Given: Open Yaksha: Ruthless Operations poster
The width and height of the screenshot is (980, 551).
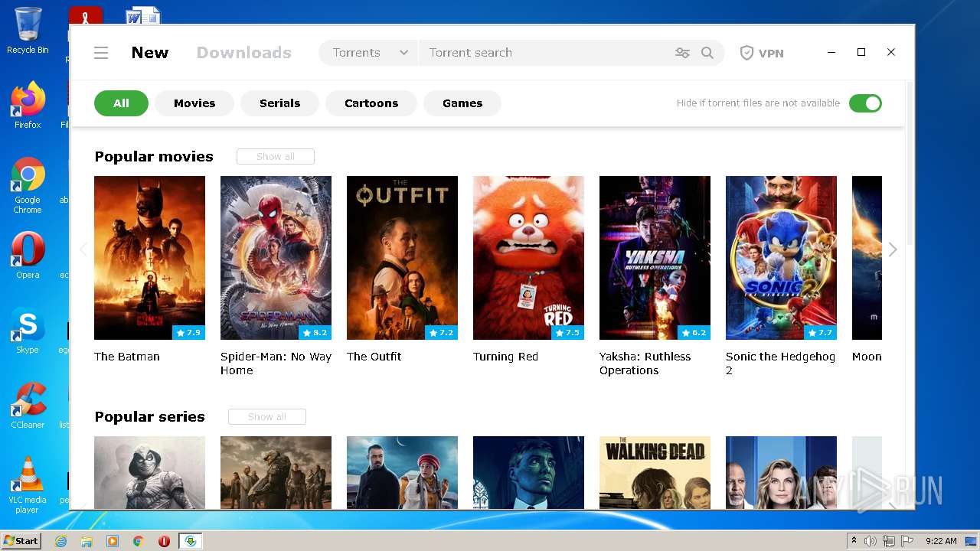Looking at the screenshot, I should (x=655, y=258).
